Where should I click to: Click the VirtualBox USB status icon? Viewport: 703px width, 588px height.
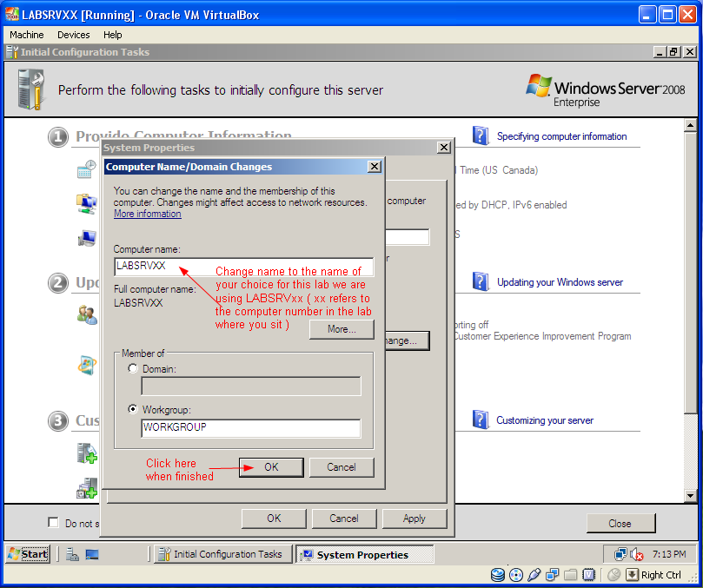(534, 575)
